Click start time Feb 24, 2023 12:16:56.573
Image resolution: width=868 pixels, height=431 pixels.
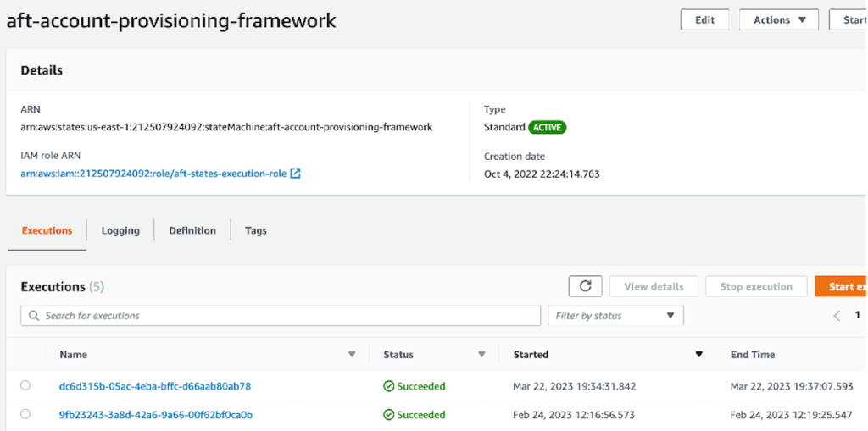[x=574, y=414]
